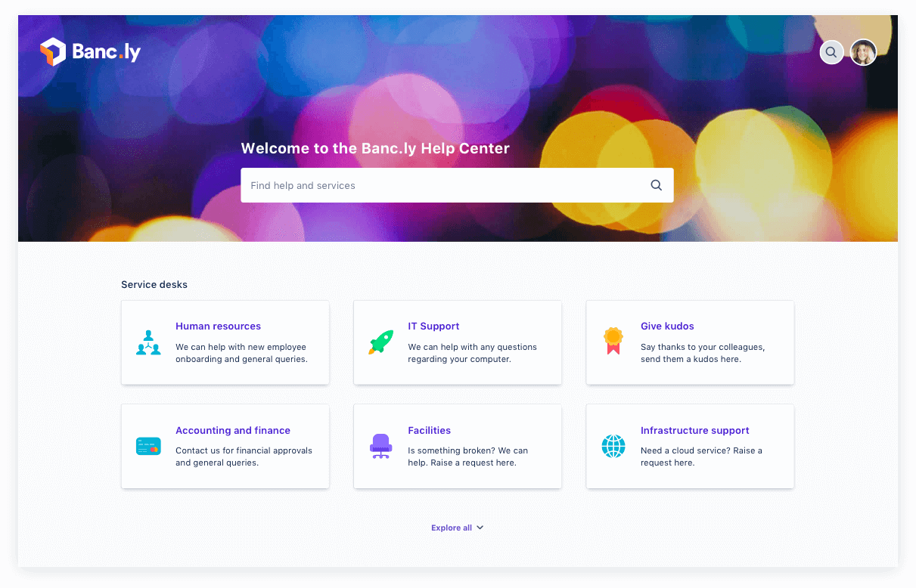The height and width of the screenshot is (588, 916).
Task: Click the search icon inside the search bar
Action: click(x=655, y=184)
